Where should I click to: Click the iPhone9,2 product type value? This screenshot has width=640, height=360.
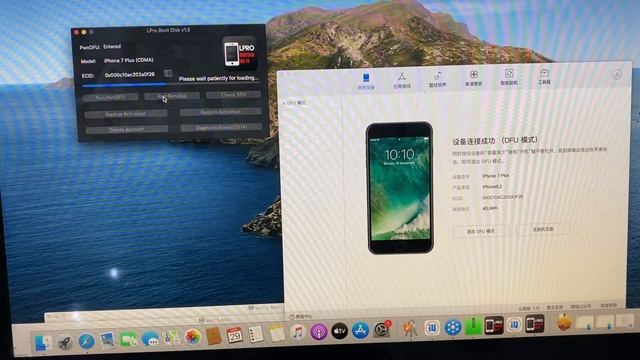[x=492, y=187]
